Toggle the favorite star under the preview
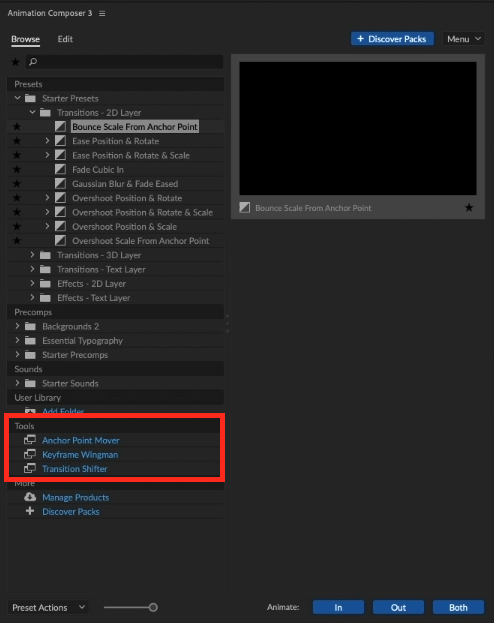 pyautogui.click(x=469, y=207)
